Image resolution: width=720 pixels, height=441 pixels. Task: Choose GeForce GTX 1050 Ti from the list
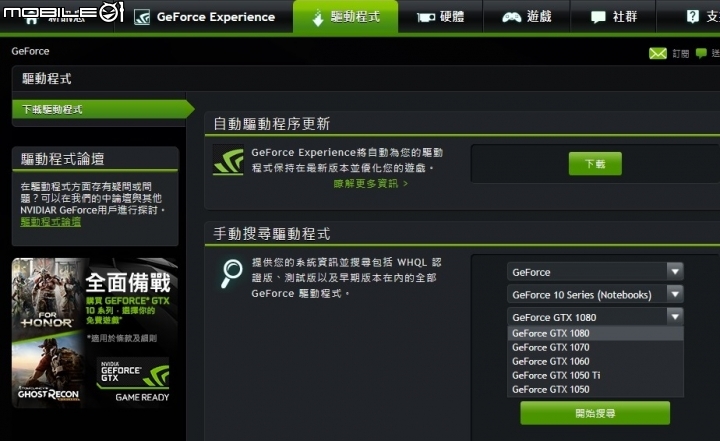click(x=595, y=375)
